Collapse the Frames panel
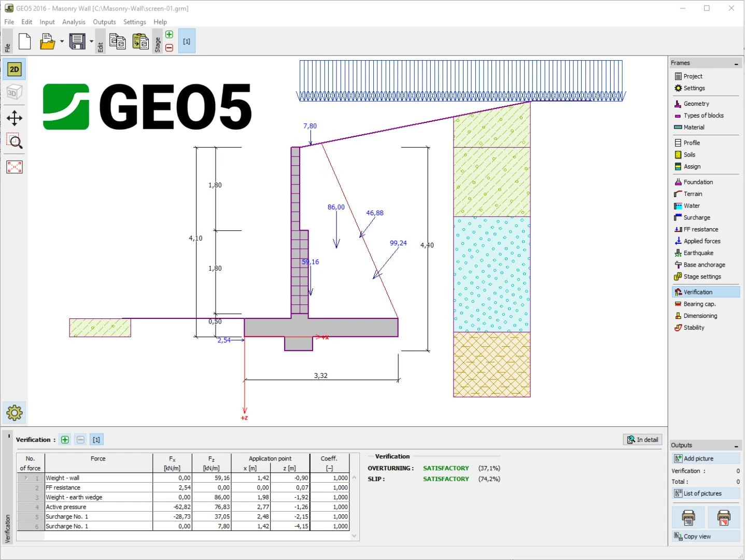Screen dimensions: 746x560 click(x=736, y=64)
